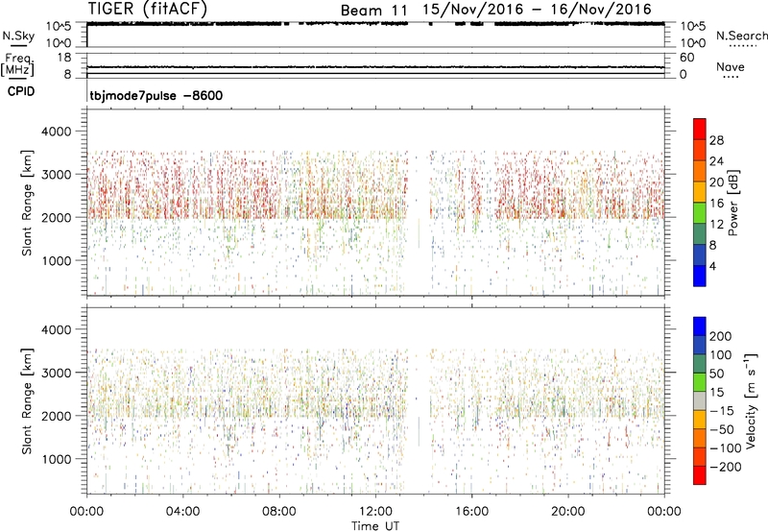Select the Beam 11 label
Image resolution: width=768 pixels, height=532 pixels.
pos(374,11)
